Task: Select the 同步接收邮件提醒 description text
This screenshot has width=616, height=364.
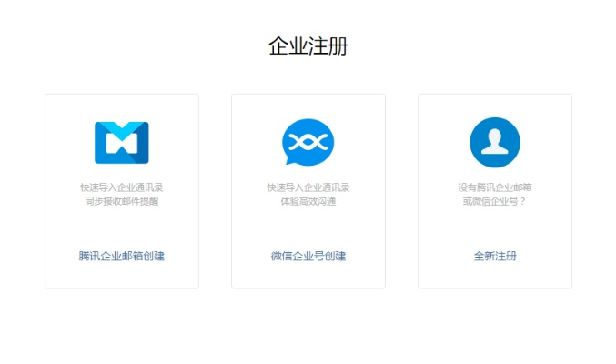Action: (122, 201)
